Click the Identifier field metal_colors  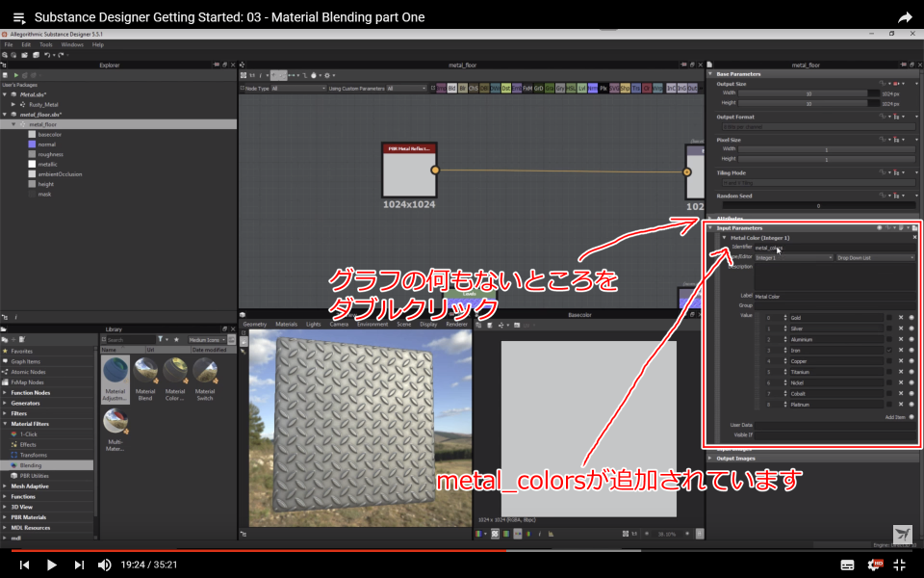[x=834, y=249]
